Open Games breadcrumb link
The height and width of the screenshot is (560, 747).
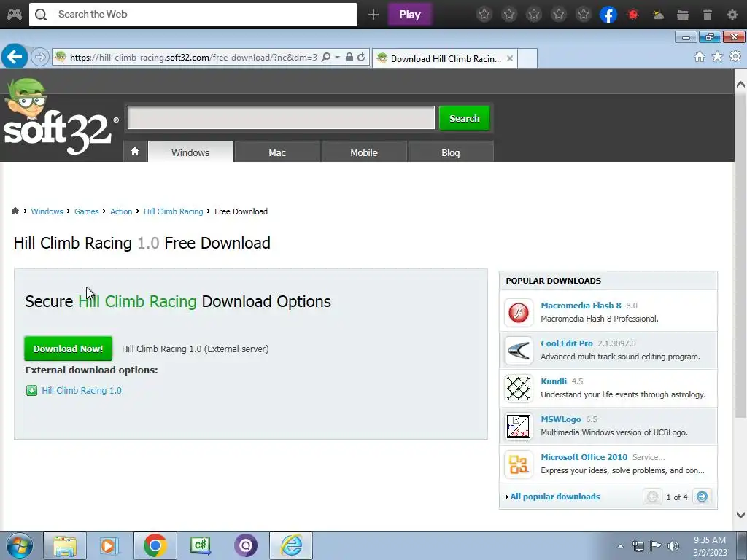click(86, 211)
